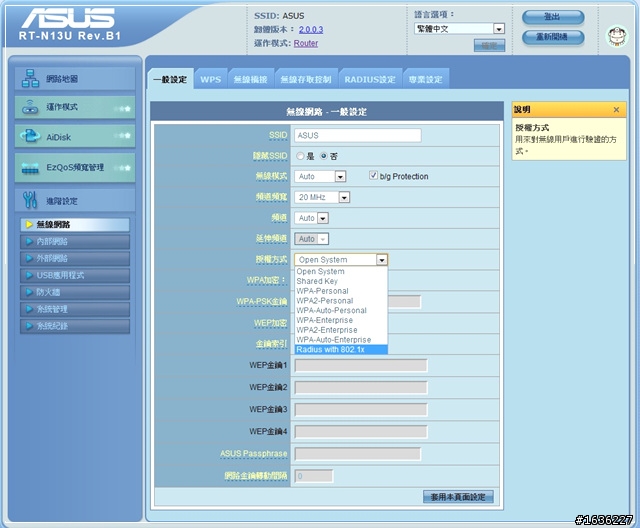Click the key rotation interval field
This screenshot has width=640, height=528.
point(313,476)
